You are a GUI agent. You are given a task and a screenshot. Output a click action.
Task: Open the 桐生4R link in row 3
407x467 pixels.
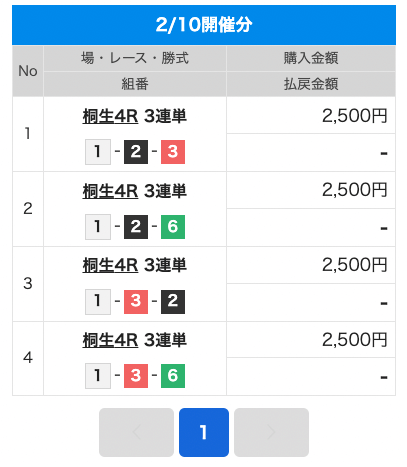[x=110, y=265]
